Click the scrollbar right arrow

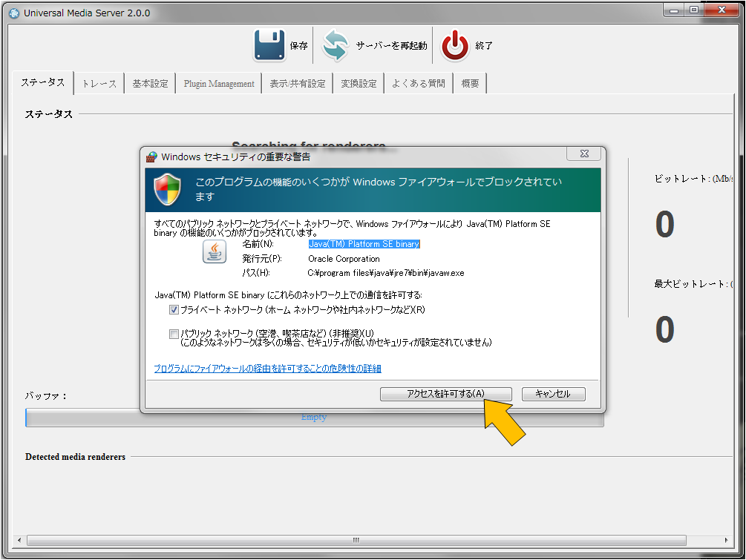point(726,540)
